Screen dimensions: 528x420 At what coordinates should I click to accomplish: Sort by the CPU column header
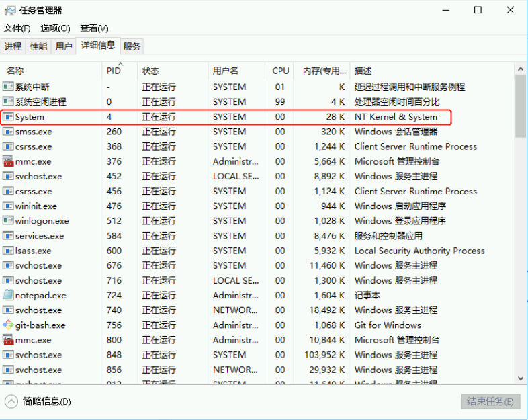(x=281, y=71)
